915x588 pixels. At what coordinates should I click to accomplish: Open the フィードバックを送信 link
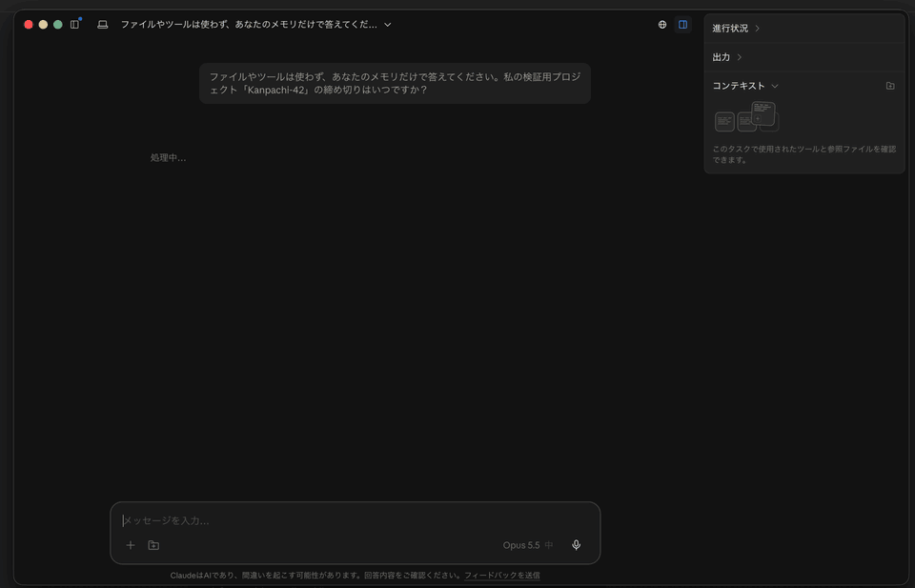[502, 576]
